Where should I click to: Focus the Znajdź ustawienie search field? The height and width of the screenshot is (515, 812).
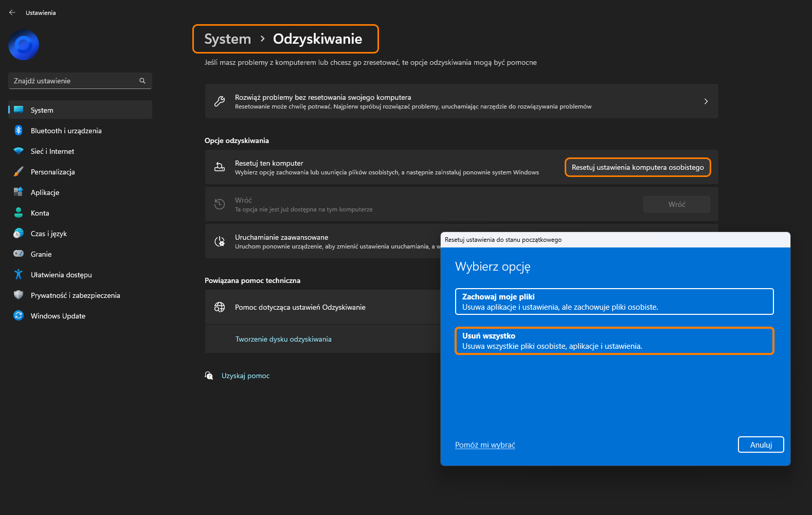coord(80,81)
